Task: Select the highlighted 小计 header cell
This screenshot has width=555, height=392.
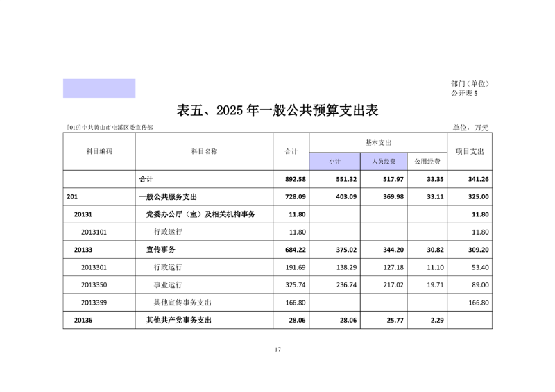Action: coord(334,161)
